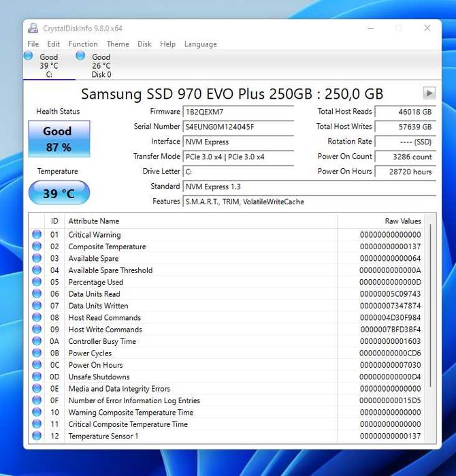Select the Unsafe Shutdowns attribute name
The width and height of the screenshot is (456, 476).
click(99, 377)
